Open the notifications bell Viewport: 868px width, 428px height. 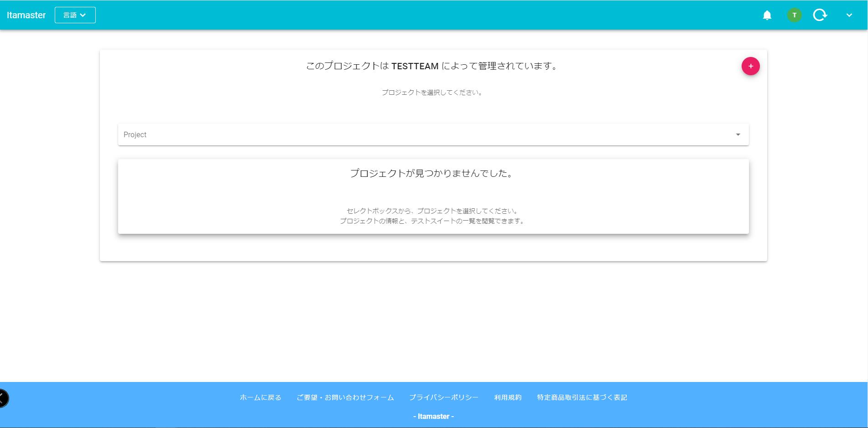coord(767,15)
